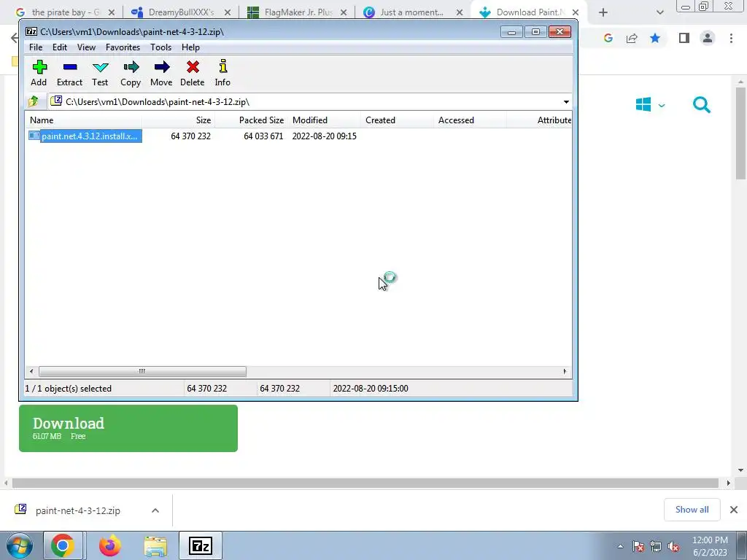Click the taskbar clock

click(x=710, y=546)
